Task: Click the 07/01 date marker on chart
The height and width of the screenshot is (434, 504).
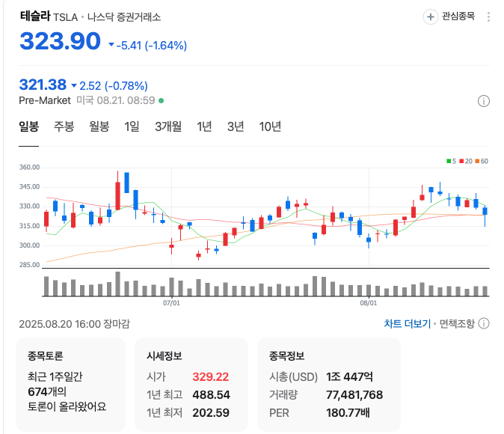Action: coord(171,303)
